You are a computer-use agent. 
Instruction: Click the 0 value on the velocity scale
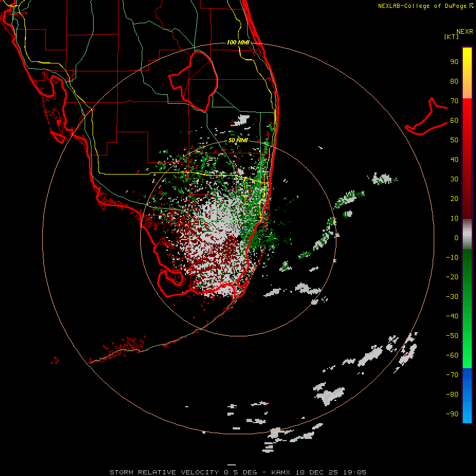click(x=456, y=238)
